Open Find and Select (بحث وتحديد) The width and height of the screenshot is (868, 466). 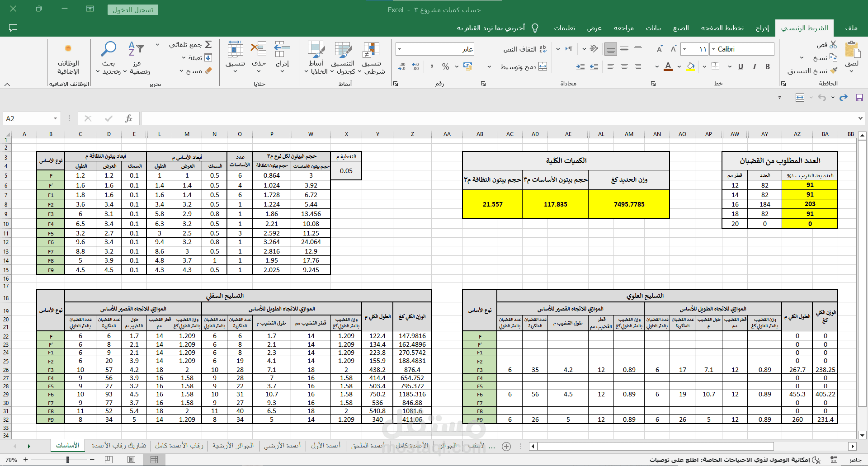[108, 59]
